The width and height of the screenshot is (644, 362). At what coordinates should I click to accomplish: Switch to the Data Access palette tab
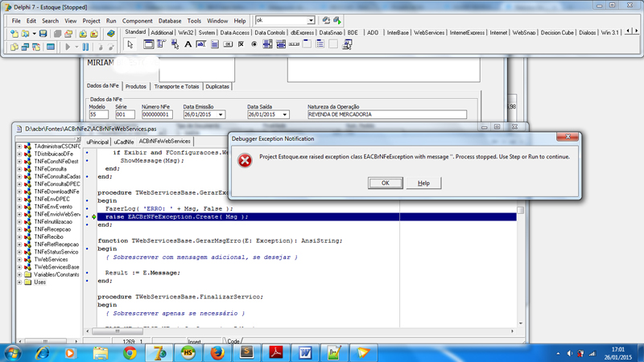click(x=234, y=32)
